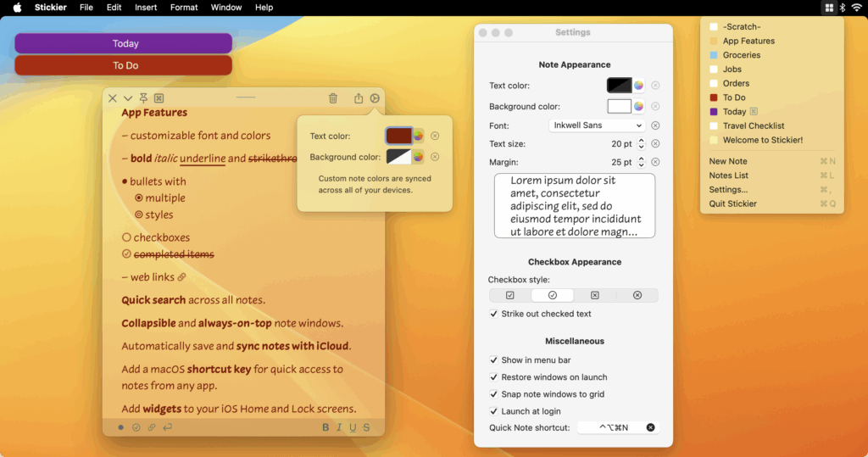The width and height of the screenshot is (868, 457).
Task: Apply underline formatting with the U button
Action: (x=353, y=427)
